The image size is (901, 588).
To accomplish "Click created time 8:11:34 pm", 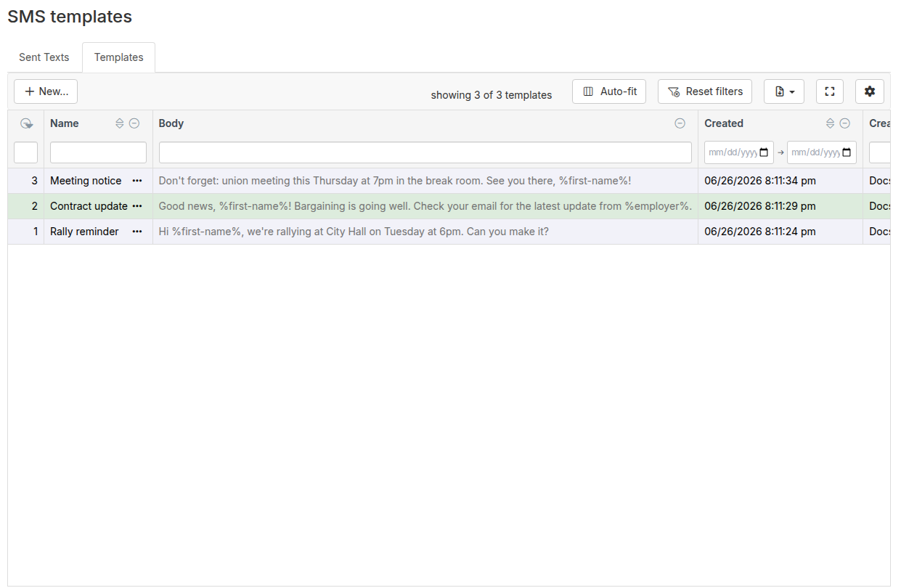I will pos(760,181).
